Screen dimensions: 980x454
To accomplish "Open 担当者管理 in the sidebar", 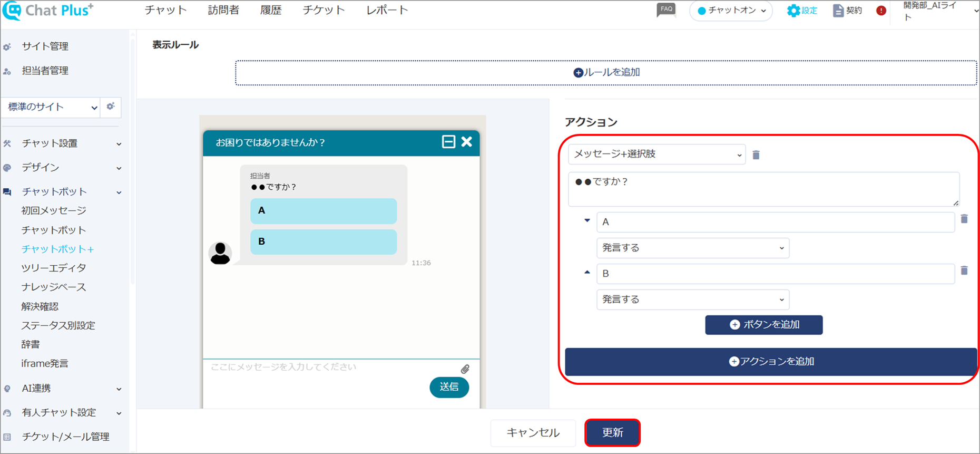I will click(x=45, y=71).
